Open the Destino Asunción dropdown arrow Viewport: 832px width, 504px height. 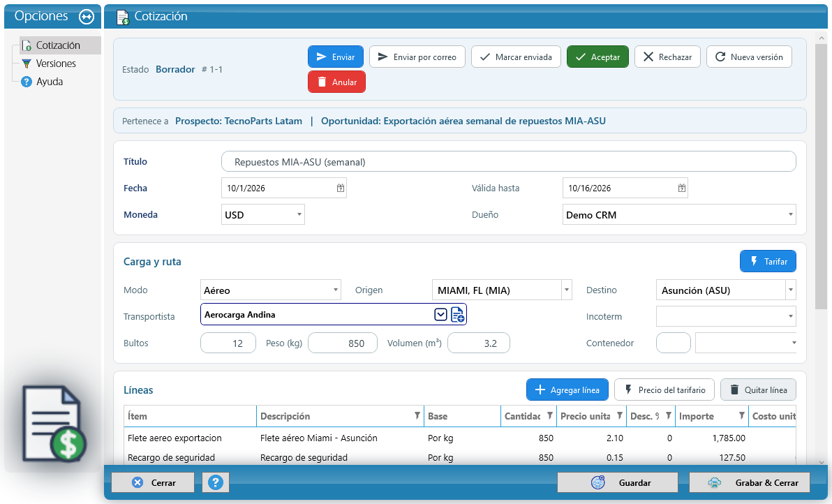(791, 290)
